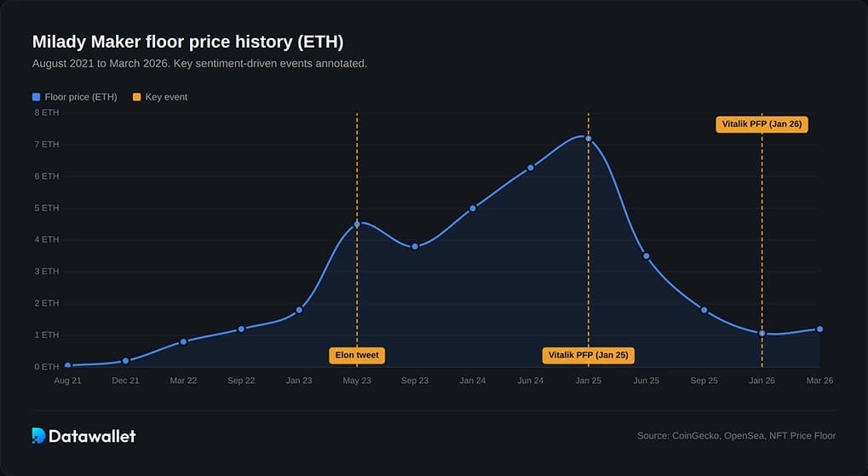
Task: Click the May 23 data point on the line
Action: [357, 224]
